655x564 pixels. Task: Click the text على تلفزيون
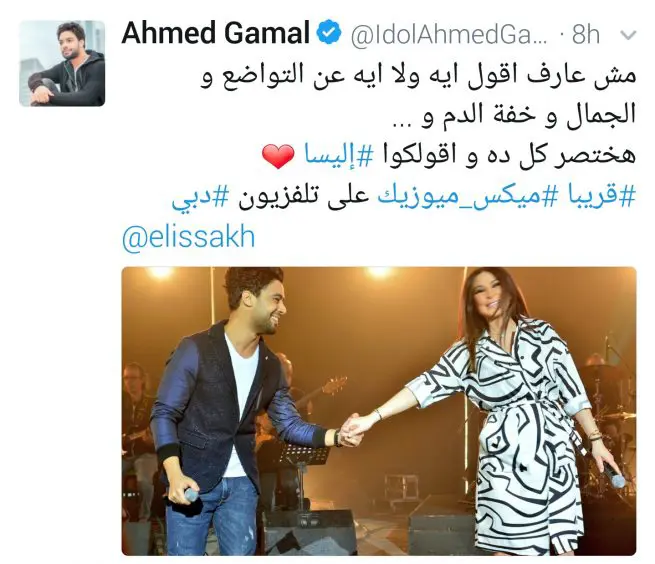[x=304, y=196]
